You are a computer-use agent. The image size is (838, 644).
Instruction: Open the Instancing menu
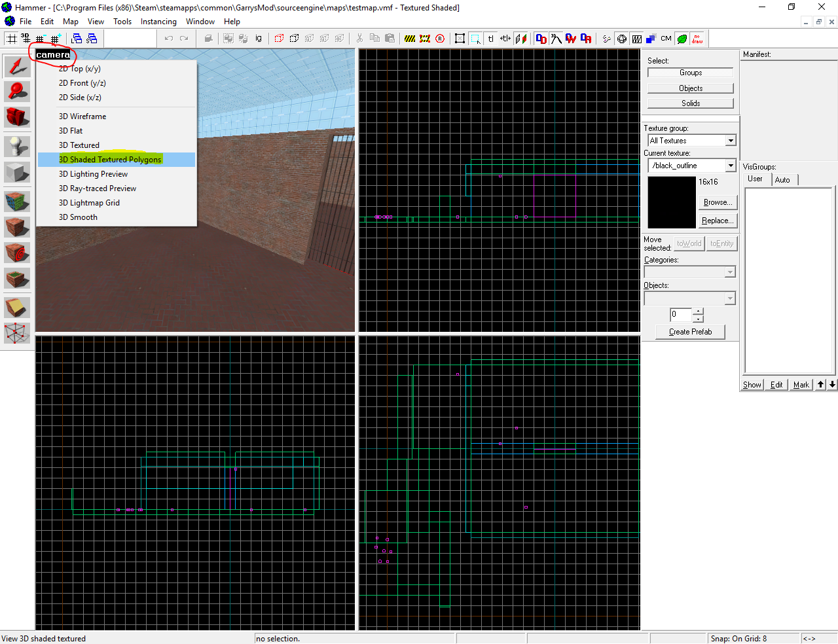pos(158,22)
